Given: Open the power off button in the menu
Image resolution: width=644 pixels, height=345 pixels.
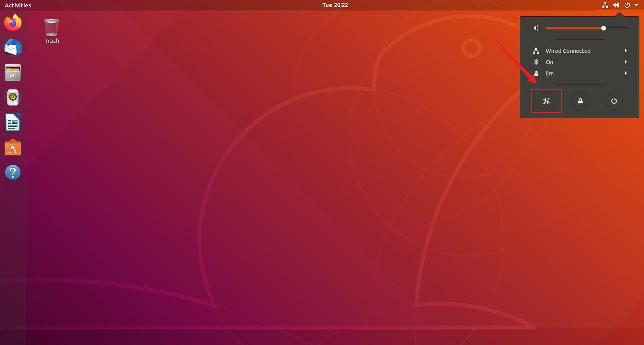Looking at the screenshot, I should [614, 101].
